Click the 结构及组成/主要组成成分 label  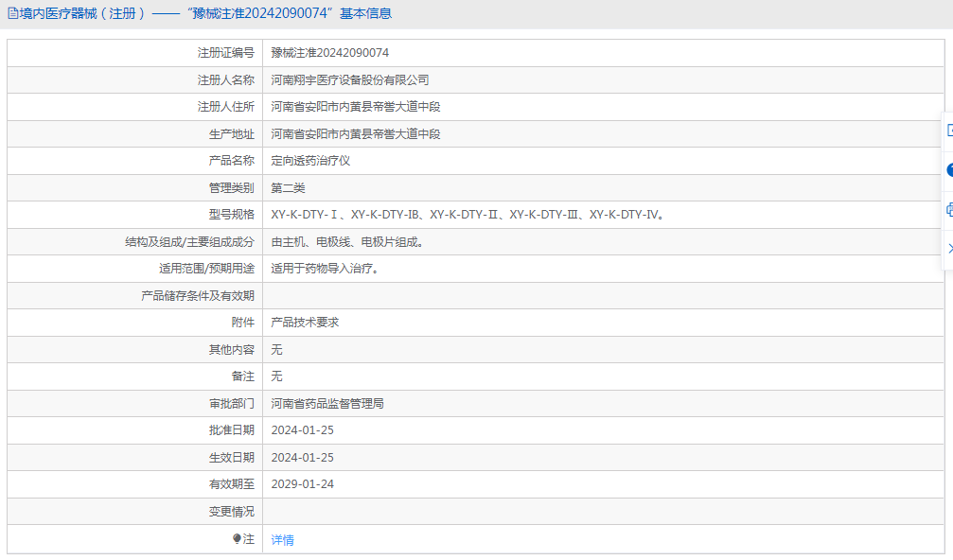tap(189, 242)
